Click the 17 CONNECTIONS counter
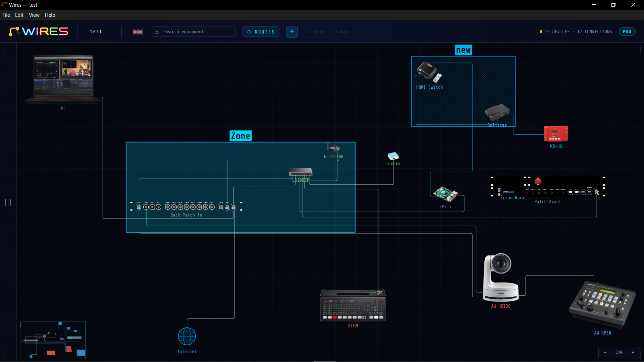The image size is (644, 362). coord(594,32)
